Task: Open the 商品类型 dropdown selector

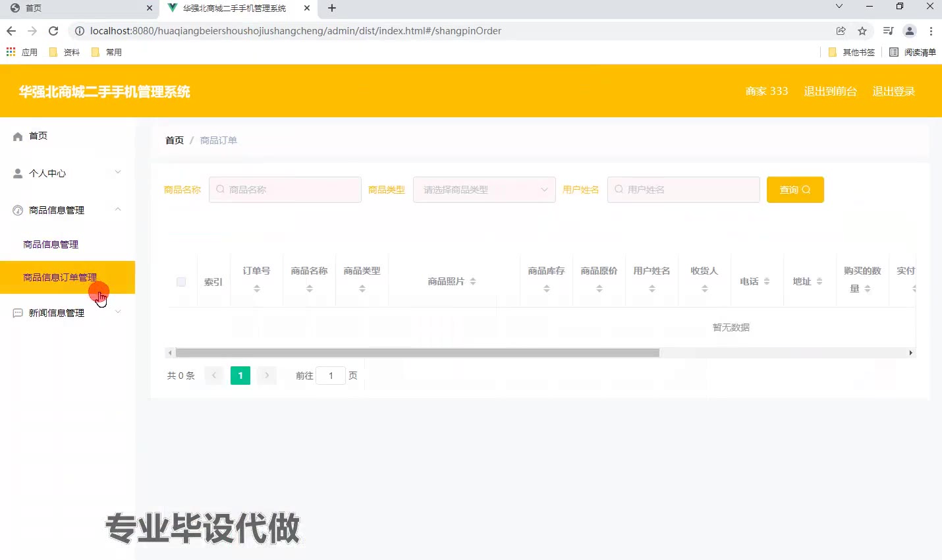Action: [484, 190]
